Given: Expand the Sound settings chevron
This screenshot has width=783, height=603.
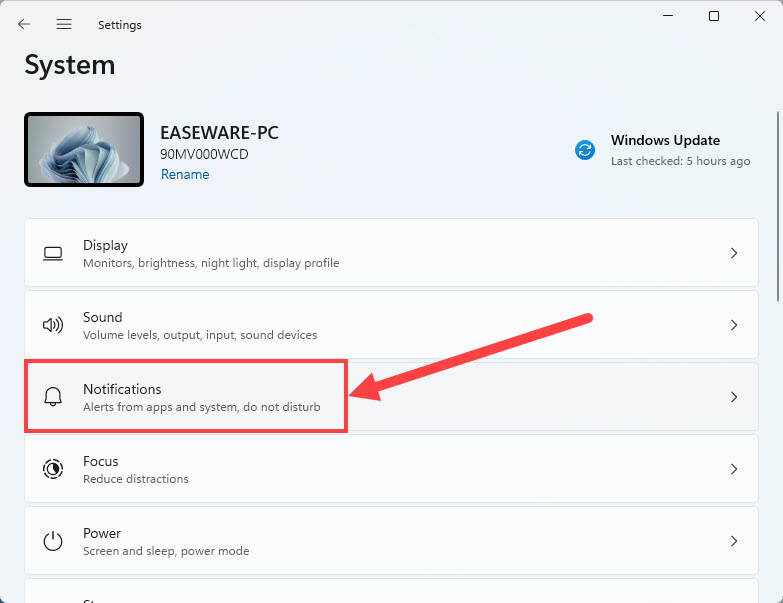Looking at the screenshot, I should [x=734, y=325].
